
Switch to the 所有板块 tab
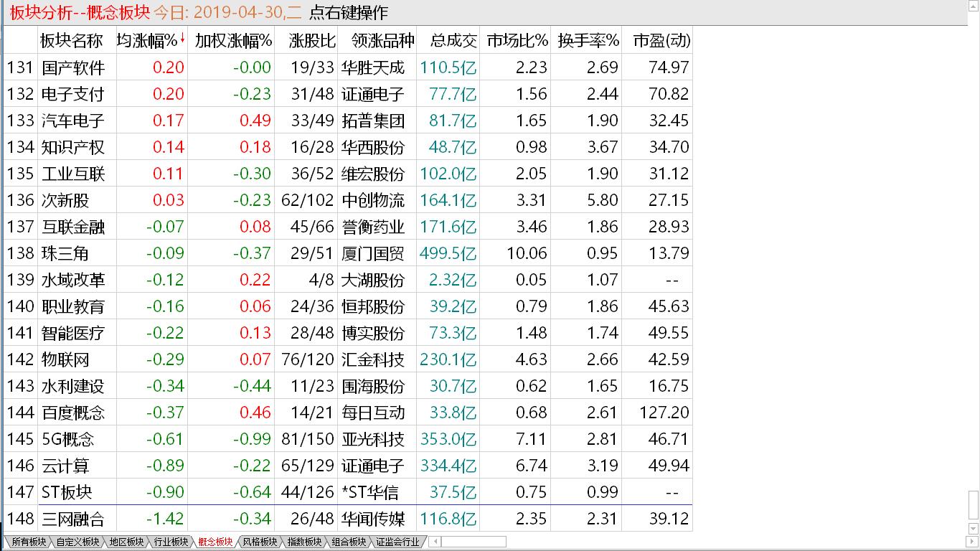[x=27, y=542]
